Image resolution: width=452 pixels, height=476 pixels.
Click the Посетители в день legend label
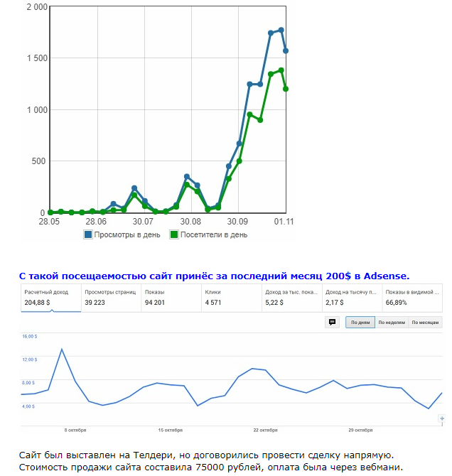(214, 234)
